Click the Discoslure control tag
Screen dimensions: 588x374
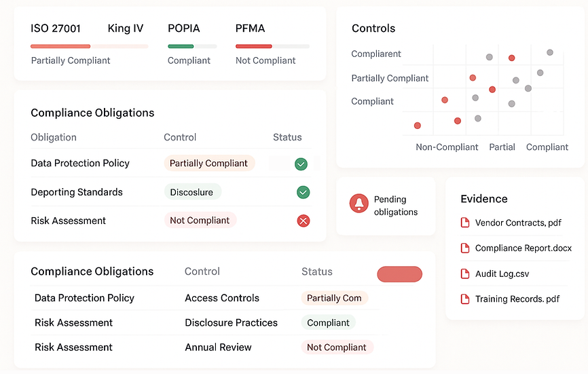coord(191,193)
